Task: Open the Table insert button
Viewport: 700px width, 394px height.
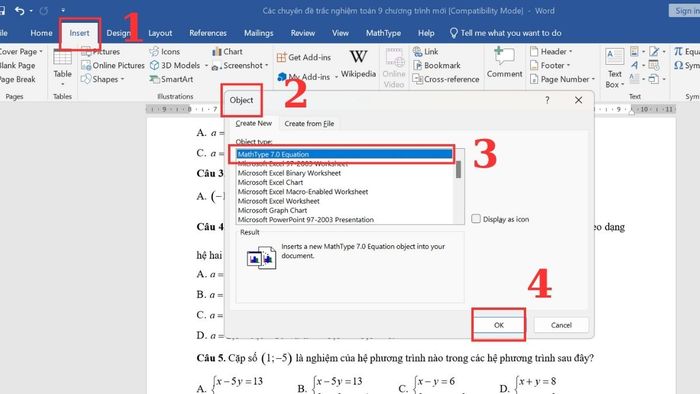Action: [62, 67]
